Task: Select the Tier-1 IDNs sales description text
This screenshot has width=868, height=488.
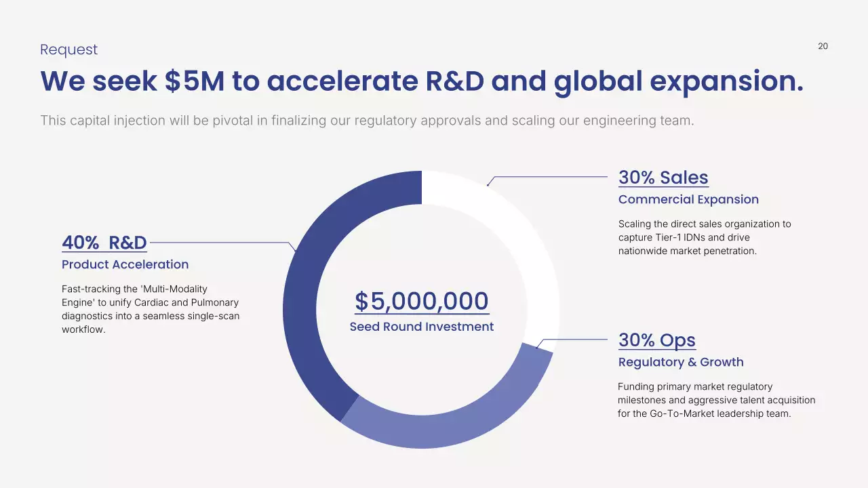Action: pyautogui.click(x=704, y=237)
